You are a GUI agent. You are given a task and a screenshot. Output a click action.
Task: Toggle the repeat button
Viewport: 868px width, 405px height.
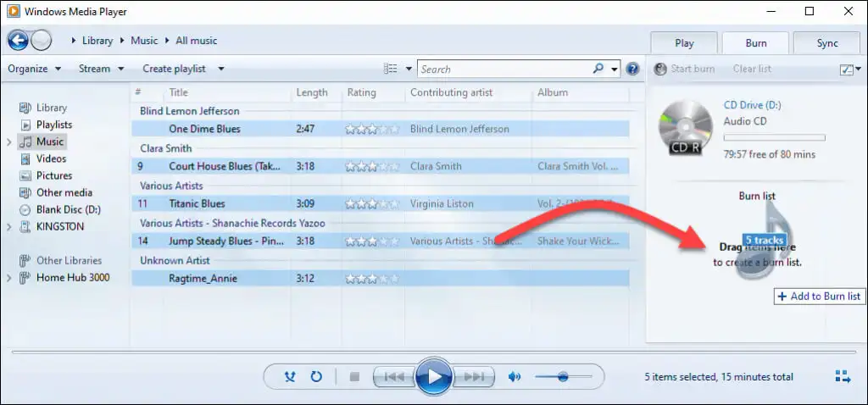(316, 377)
